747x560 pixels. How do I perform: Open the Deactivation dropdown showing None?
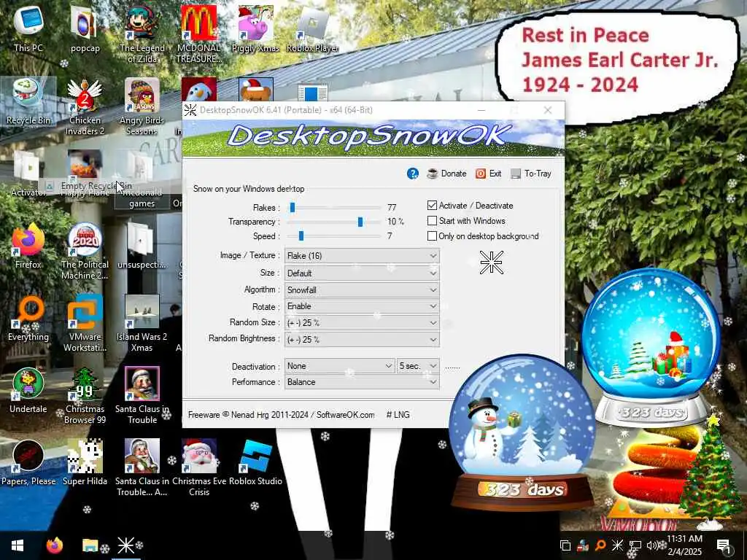(339, 366)
